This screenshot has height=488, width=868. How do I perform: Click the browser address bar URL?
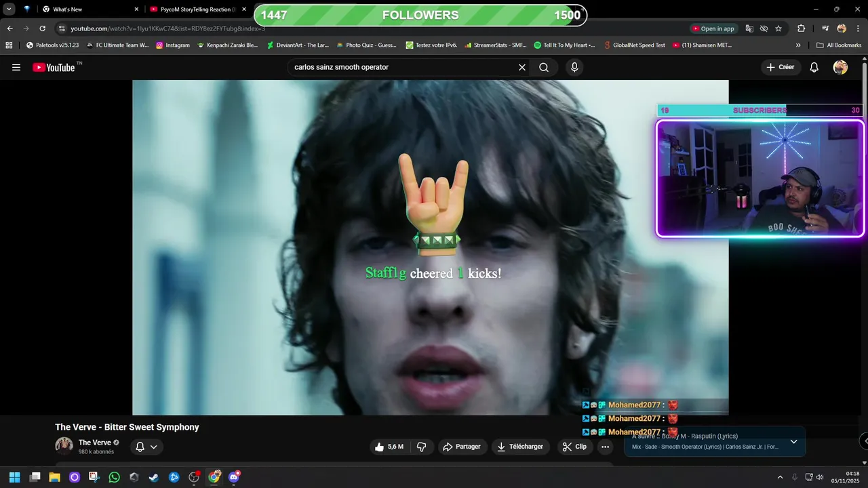tap(167, 28)
